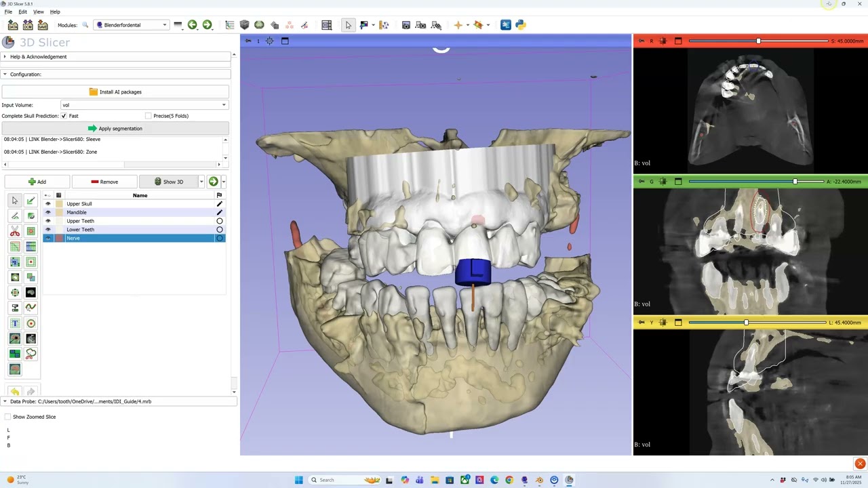This screenshot has height=488, width=868.
Task: Toggle visibility of Upper Skull segment
Action: (47, 204)
